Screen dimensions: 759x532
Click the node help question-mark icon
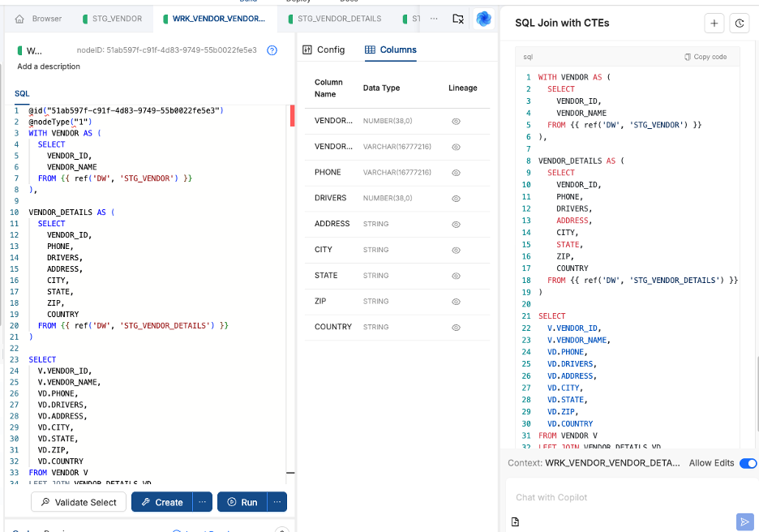click(272, 49)
